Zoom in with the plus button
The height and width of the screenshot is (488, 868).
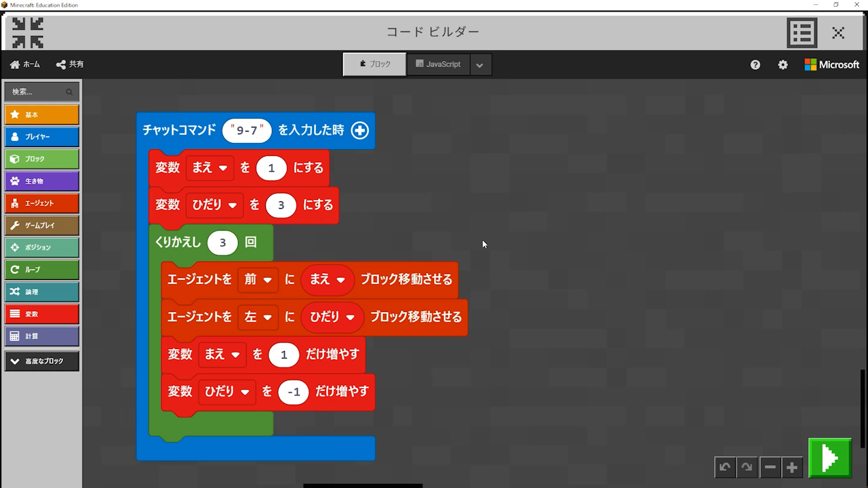pyautogui.click(x=791, y=467)
